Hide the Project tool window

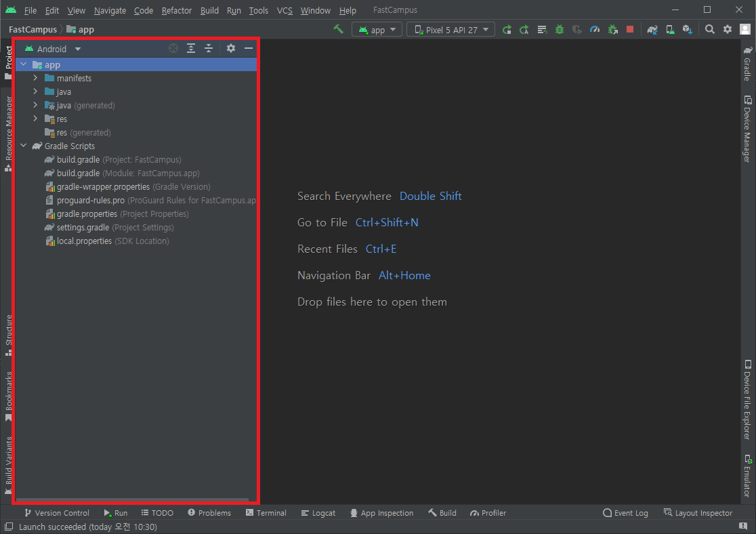(249, 48)
